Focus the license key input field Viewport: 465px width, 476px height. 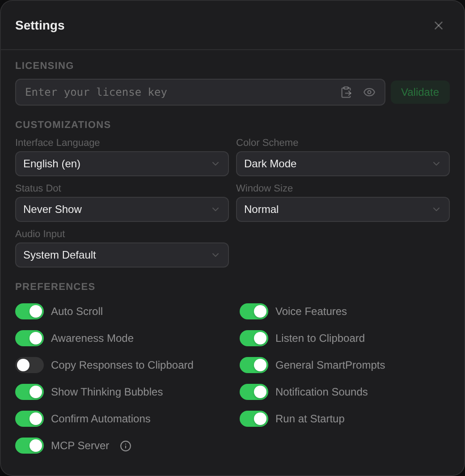(x=200, y=92)
